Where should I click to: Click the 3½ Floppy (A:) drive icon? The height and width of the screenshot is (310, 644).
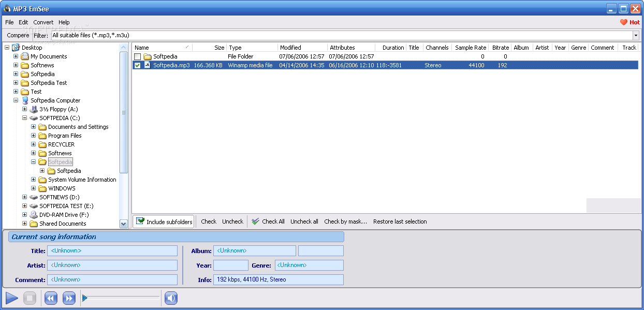[33, 109]
